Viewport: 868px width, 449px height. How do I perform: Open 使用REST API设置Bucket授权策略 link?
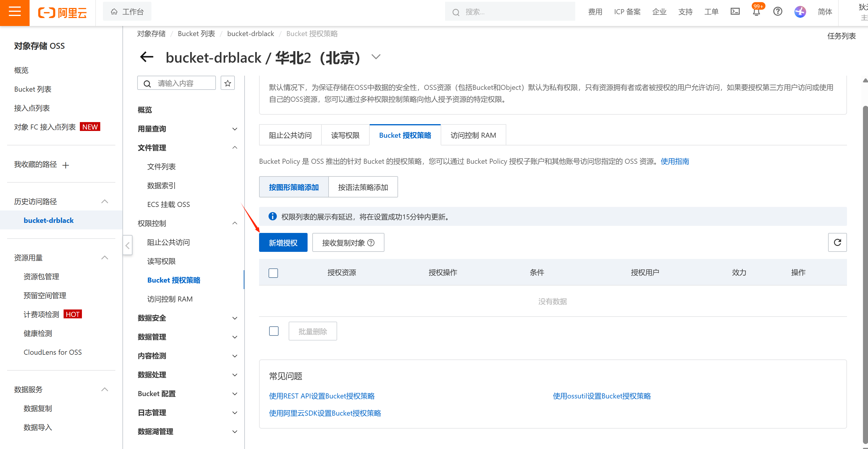[x=321, y=396]
